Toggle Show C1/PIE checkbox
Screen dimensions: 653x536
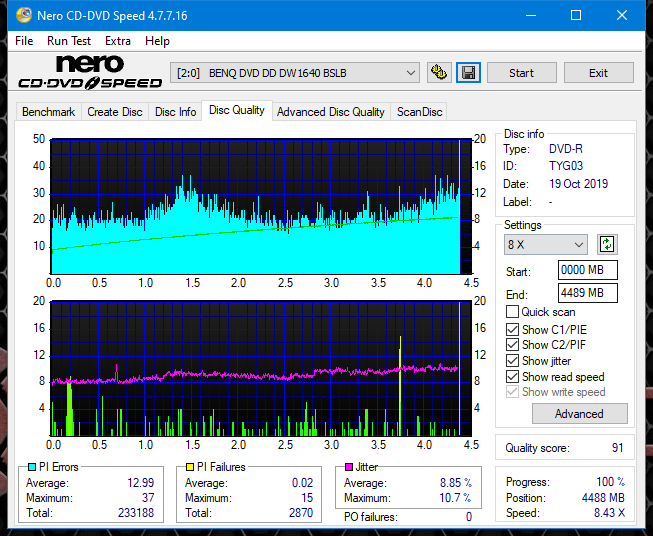coord(512,329)
